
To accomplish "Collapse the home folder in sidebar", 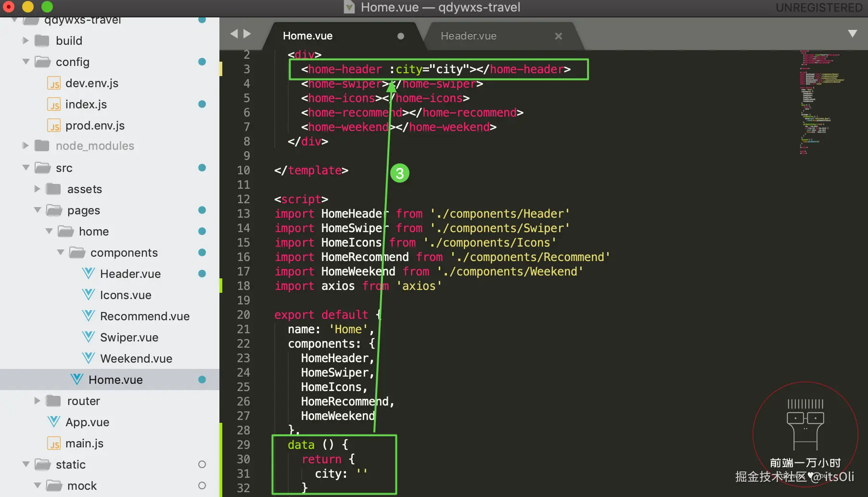I will pyautogui.click(x=49, y=231).
